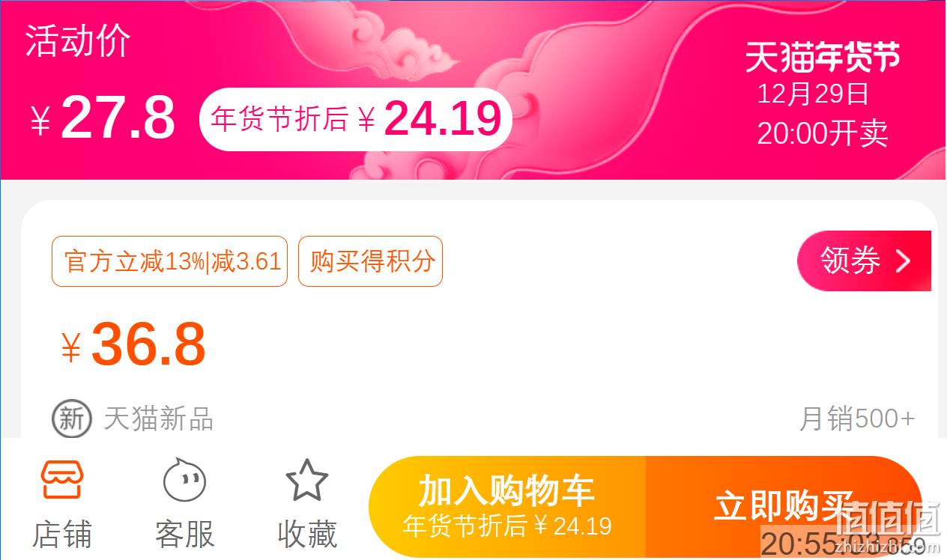Click 立即购买 buy now button

(784, 507)
